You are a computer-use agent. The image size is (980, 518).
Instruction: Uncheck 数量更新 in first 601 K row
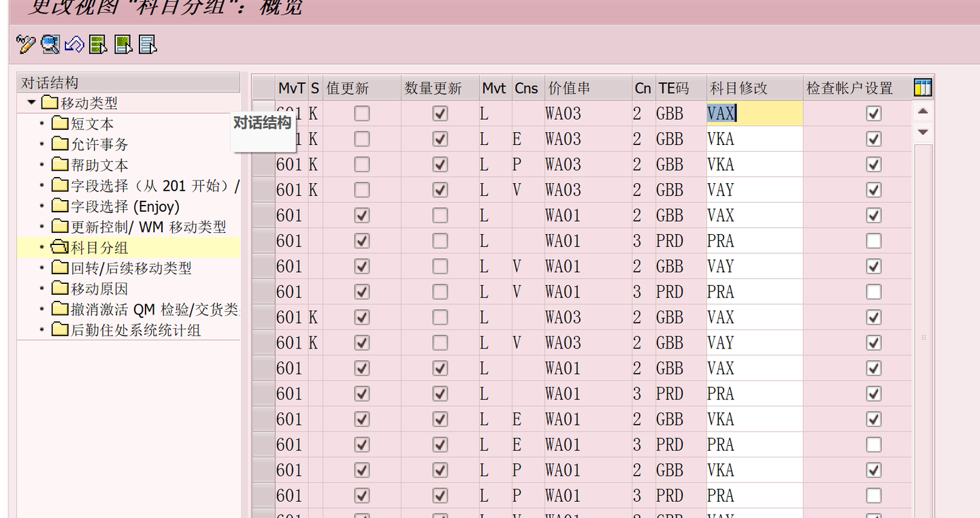click(x=440, y=114)
